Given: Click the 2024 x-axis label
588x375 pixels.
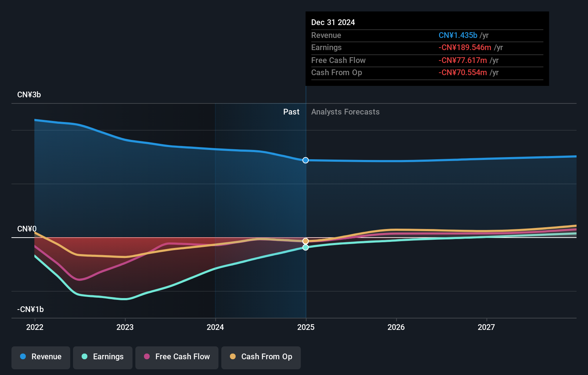Looking at the screenshot, I should pos(215,327).
